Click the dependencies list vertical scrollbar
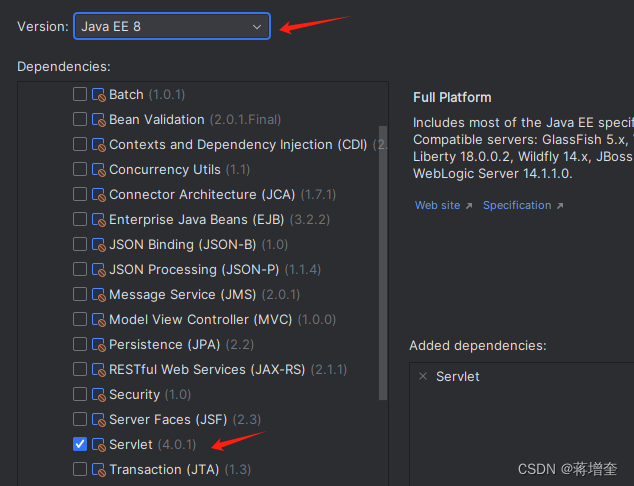 click(x=383, y=263)
